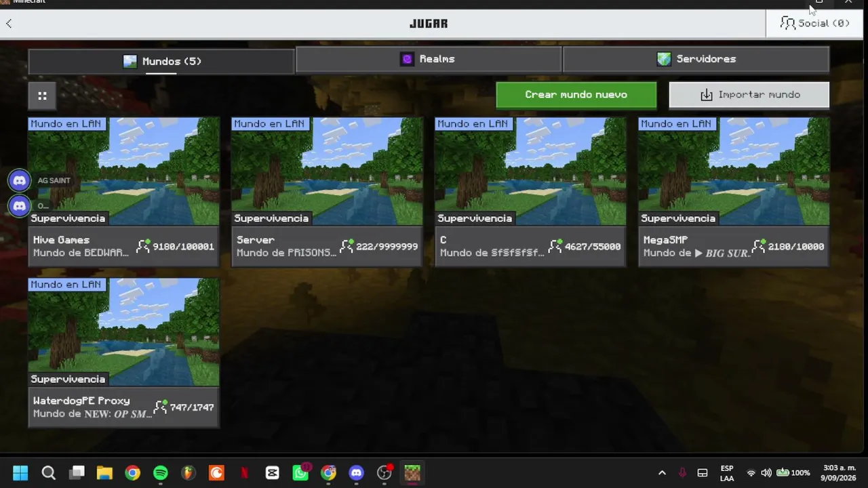Screen dimensions: 868x488
Task: Open volume control in the tray
Action: pyautogui.click(x=766, y=472)
